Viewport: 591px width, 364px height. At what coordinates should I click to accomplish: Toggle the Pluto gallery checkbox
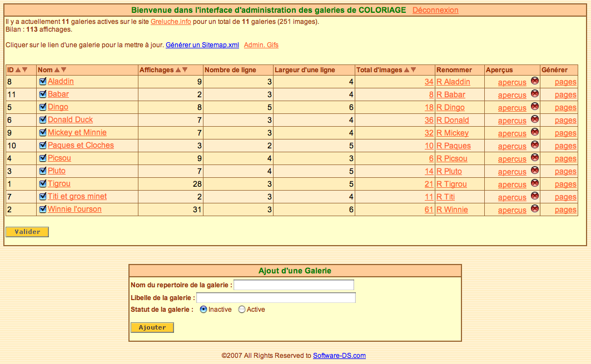(x=43, y=171)
